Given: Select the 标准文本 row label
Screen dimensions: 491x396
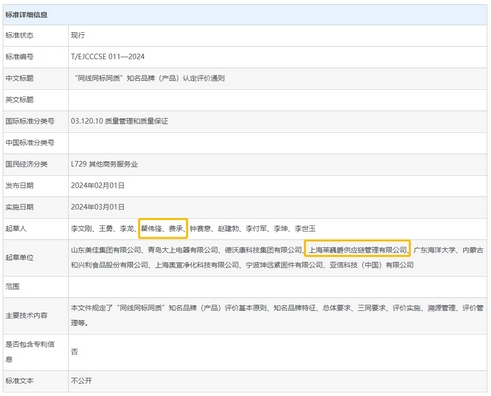Looking at the screenshot, I should [19, 381].
